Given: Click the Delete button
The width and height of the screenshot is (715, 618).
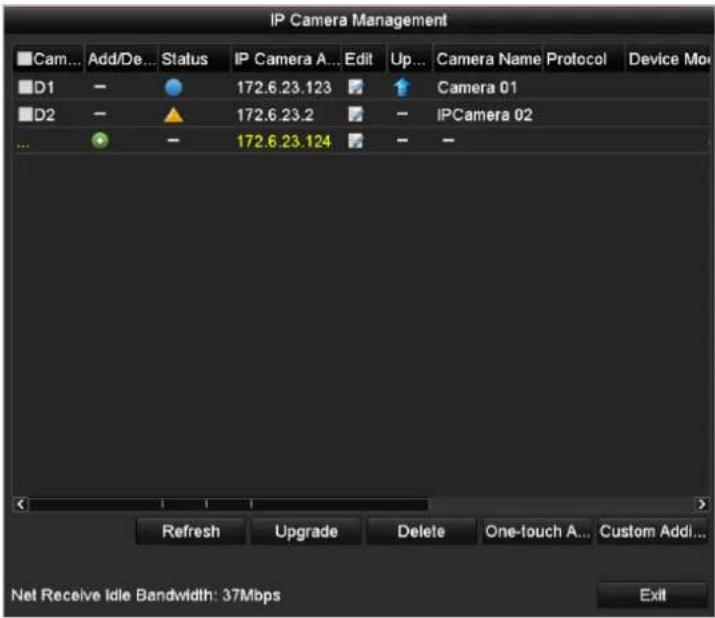Looking at the screenshot, I should pyautogui.click(x=421, y=531).
